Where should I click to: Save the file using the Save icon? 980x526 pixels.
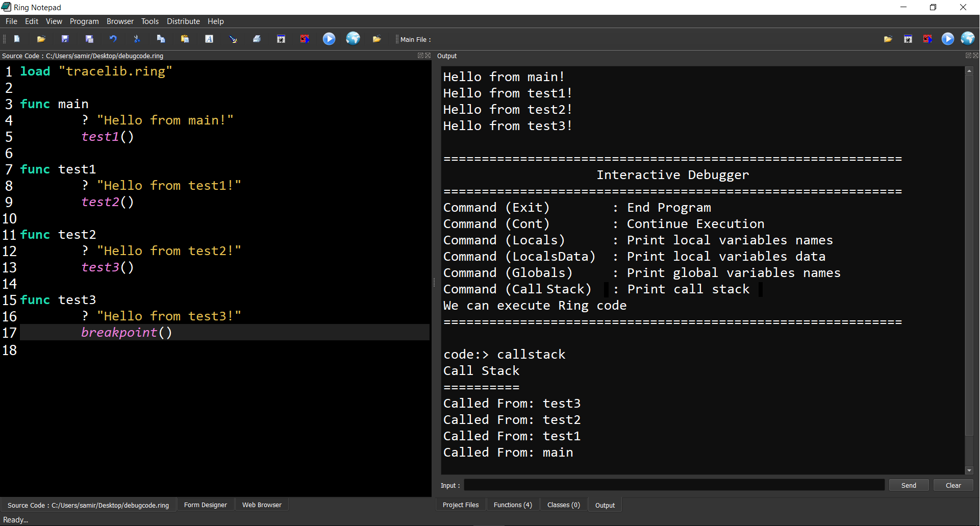click(65, 39)
